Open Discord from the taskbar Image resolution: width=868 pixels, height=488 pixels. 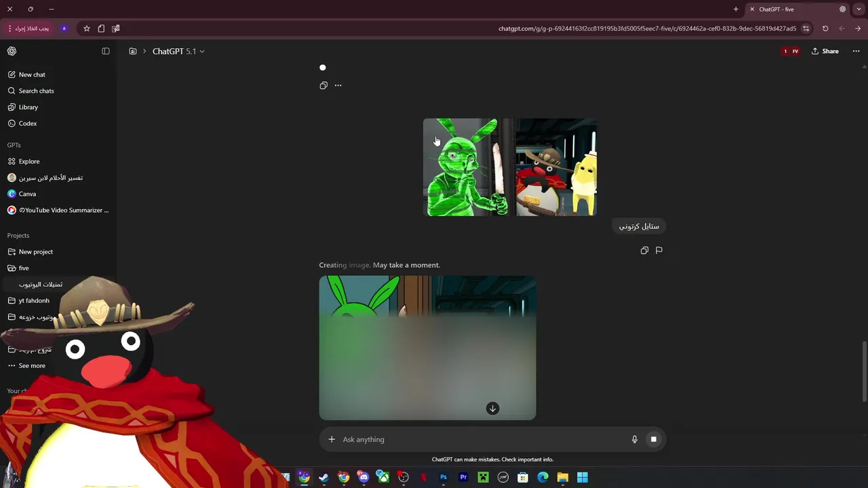(363, 477)
